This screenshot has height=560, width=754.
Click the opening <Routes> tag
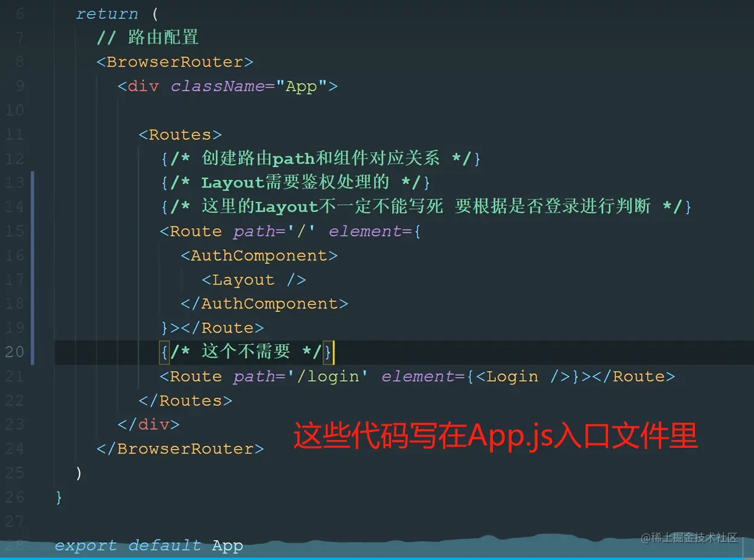(180, 135)
